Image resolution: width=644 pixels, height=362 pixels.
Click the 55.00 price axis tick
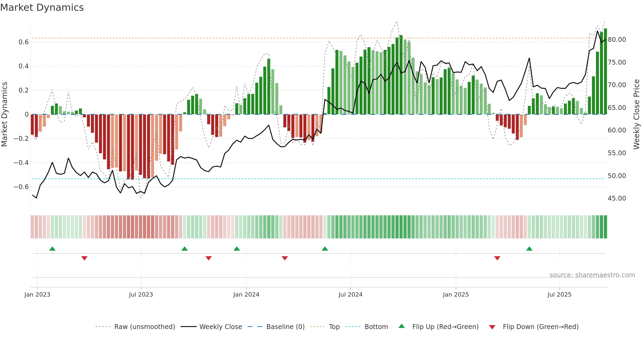click(x=617, y=153)
